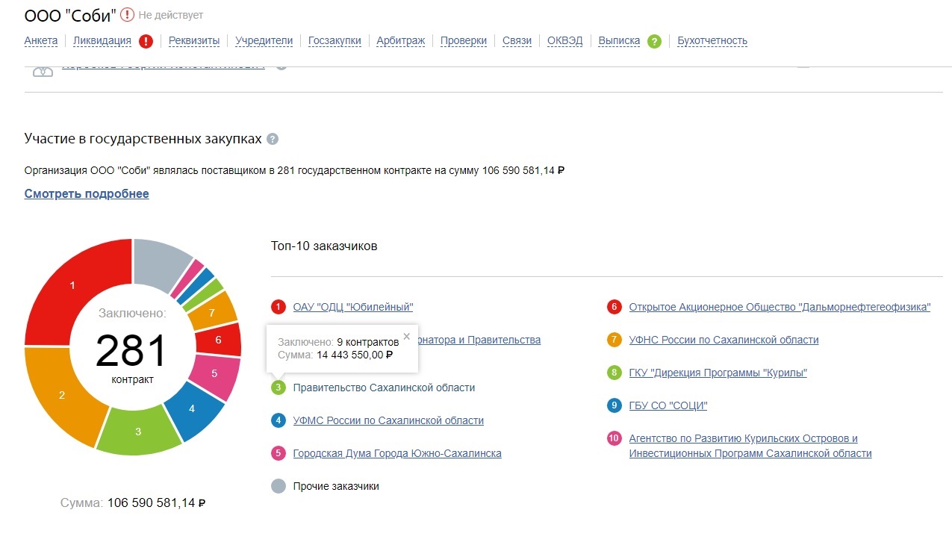The image size is (952, 560).
Task: Click red warning icon beside Ликвидация
Action: pos(146,41)
